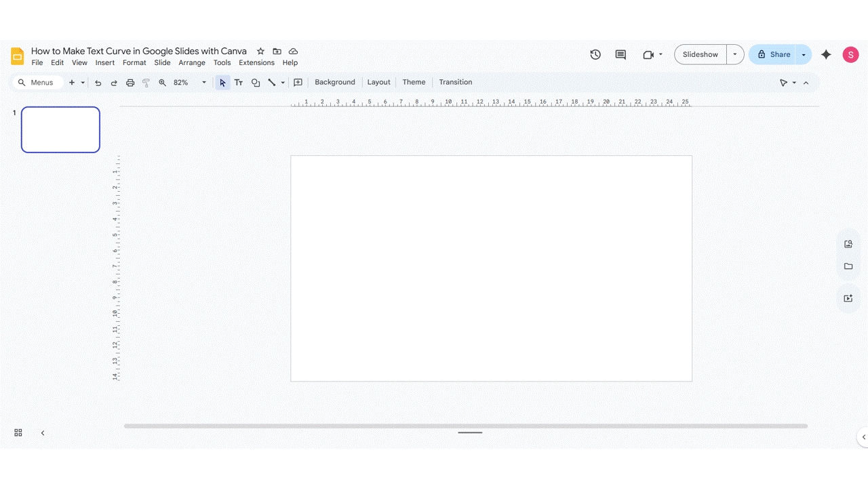Open the View menu
The width and height of the screenshot is (868, 488).
pyautogui.click(x=79, y=63)
